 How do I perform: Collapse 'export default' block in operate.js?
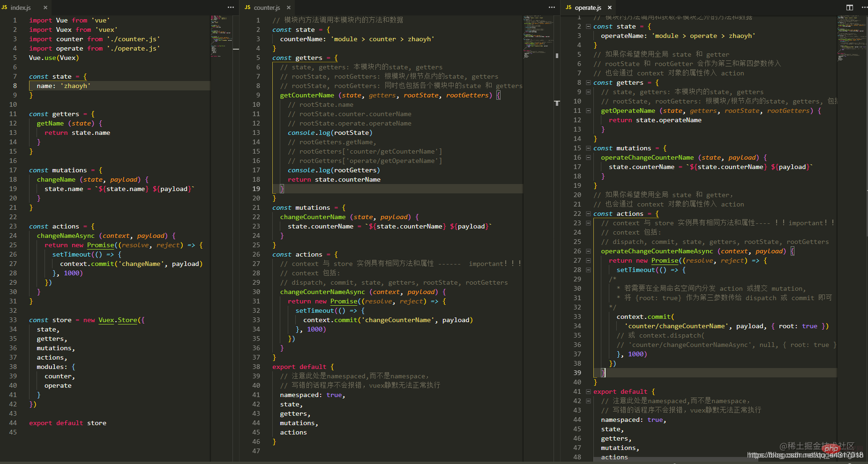pyautogui.click(x=588, y=392)
